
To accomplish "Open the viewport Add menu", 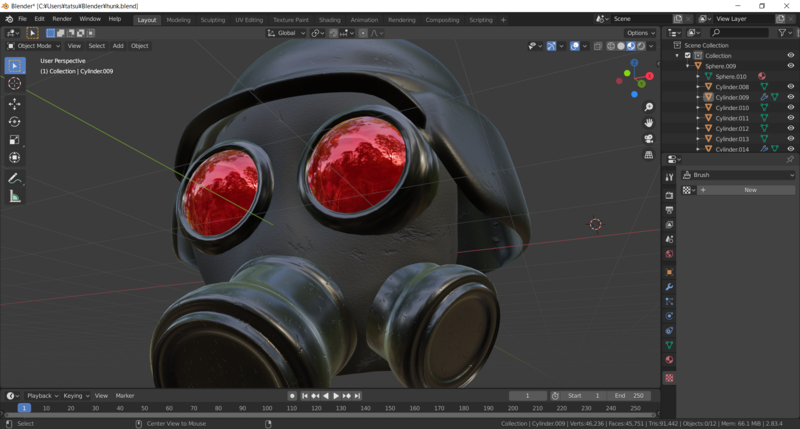I will pos(118,46).
